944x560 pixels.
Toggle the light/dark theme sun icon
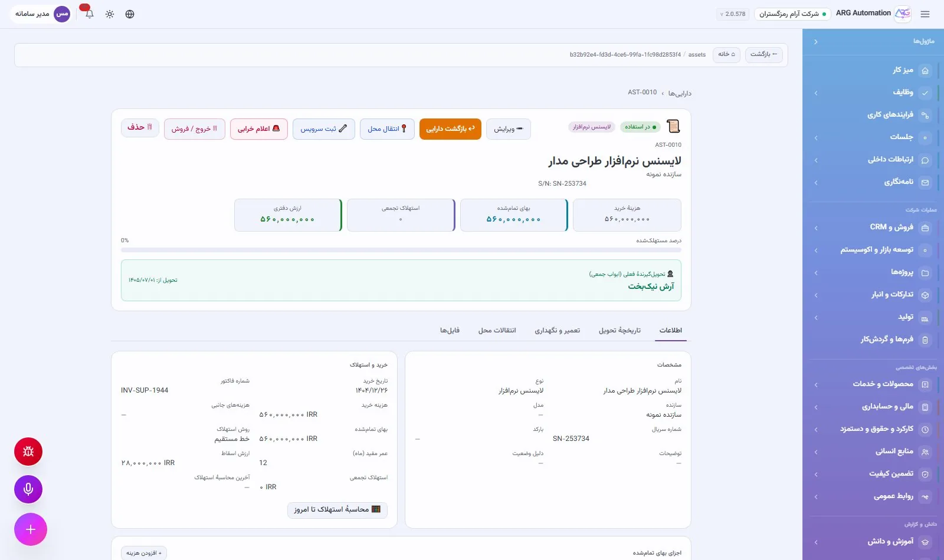[110, 14]
